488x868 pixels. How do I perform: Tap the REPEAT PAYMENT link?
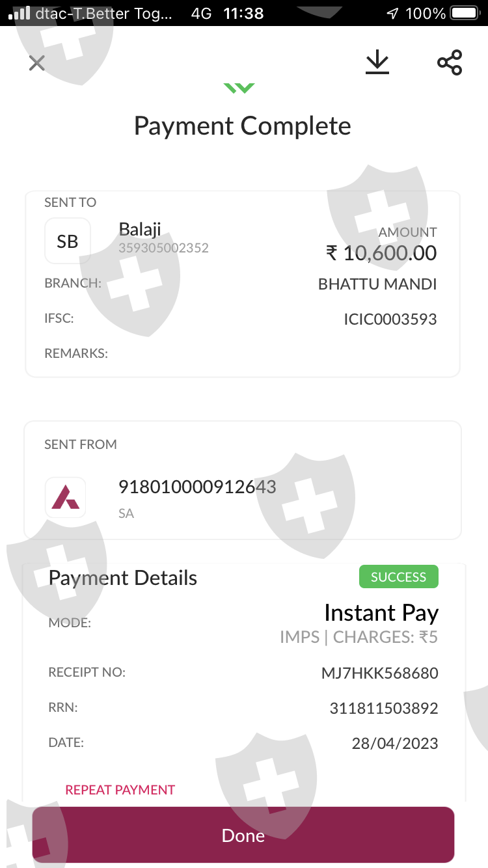(x=120, y=790)
